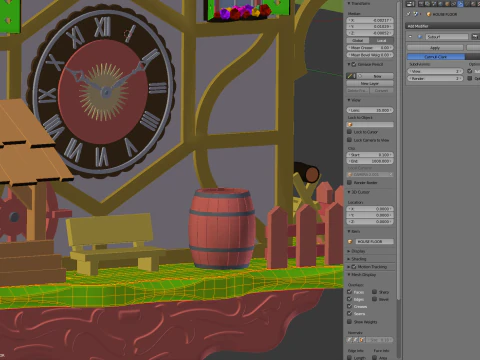This screenshot has width=480, height=360.
Task: Open the Add Modifier dropdown
Action: click(443, 26)
